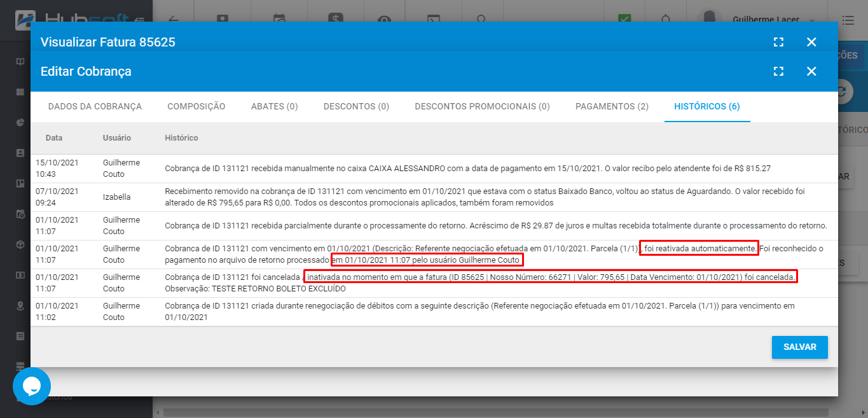Expand the Visualizar Fatura 85625 dialog to fullscreen
The width and height of the screenshot is (868, 418).
778,42
